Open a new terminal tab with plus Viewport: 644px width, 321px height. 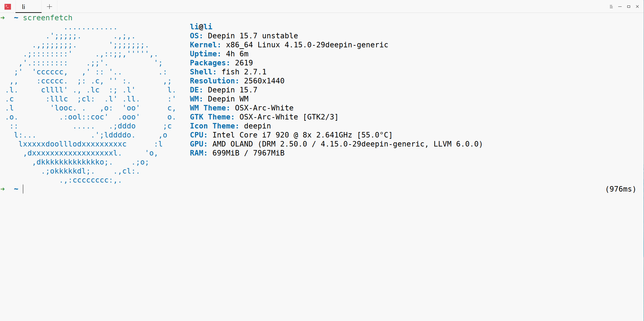point(49,6)
